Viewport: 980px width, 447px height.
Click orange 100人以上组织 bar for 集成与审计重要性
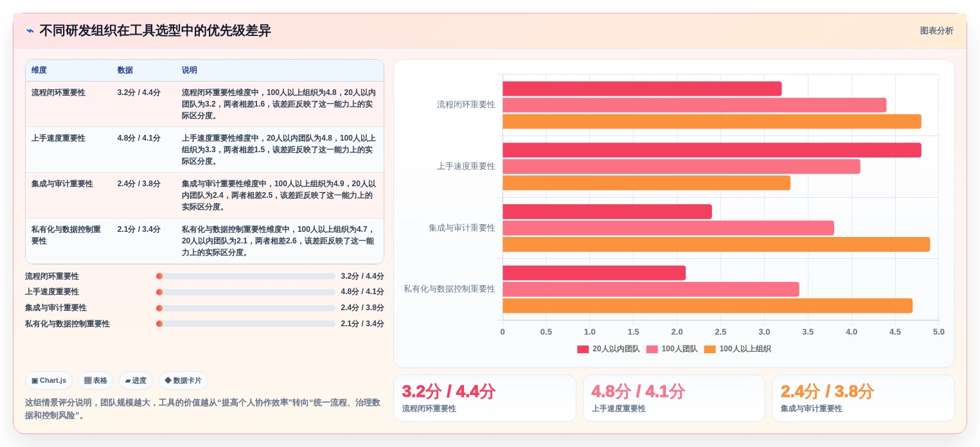click(x=716, y=244)
